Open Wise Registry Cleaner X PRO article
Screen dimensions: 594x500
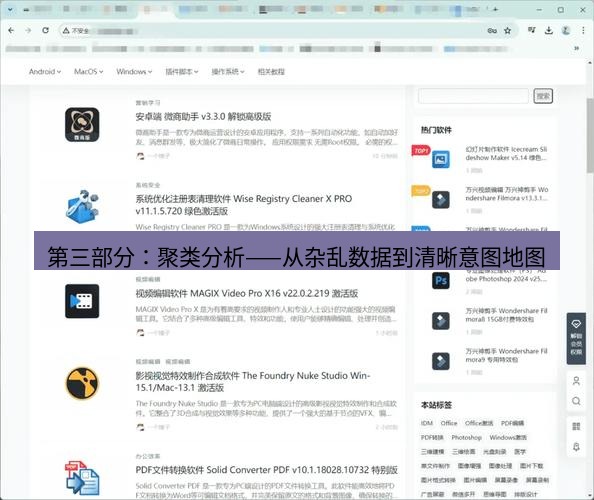point(244,205)
